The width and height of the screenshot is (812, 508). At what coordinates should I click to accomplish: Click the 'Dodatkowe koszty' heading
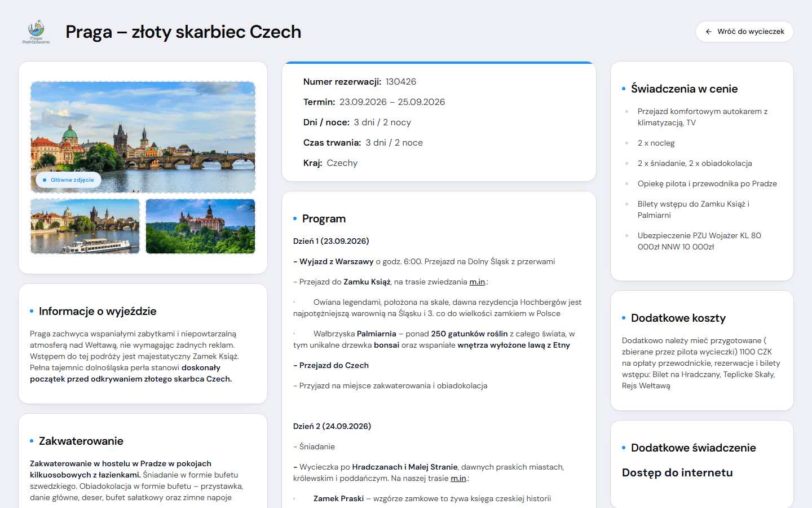tap(678, 318)
